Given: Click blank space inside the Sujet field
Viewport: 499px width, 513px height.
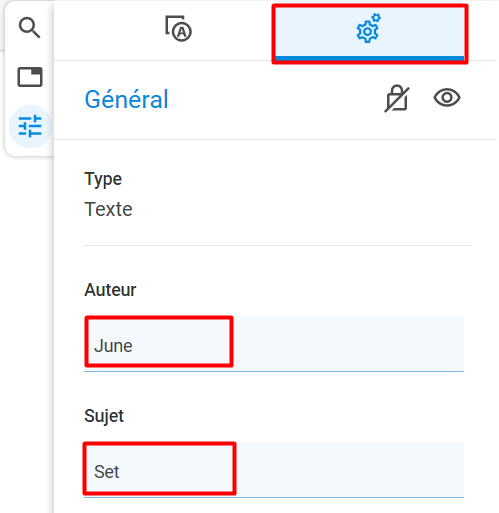Looking at the screenshot, I should click(x=349, y=469).
